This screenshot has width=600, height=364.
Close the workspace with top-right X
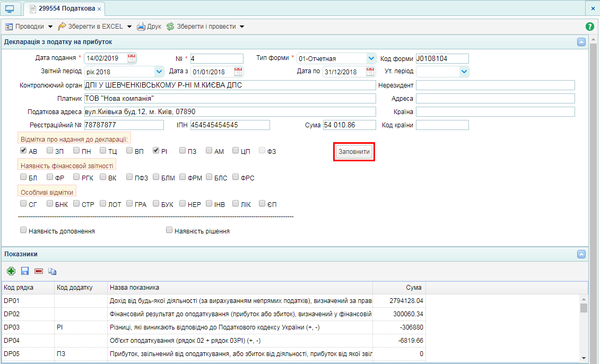point(593,8)
